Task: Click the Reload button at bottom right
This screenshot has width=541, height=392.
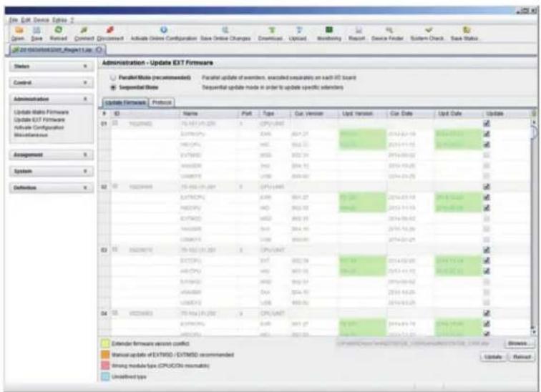Action: [x=522, y=357]
